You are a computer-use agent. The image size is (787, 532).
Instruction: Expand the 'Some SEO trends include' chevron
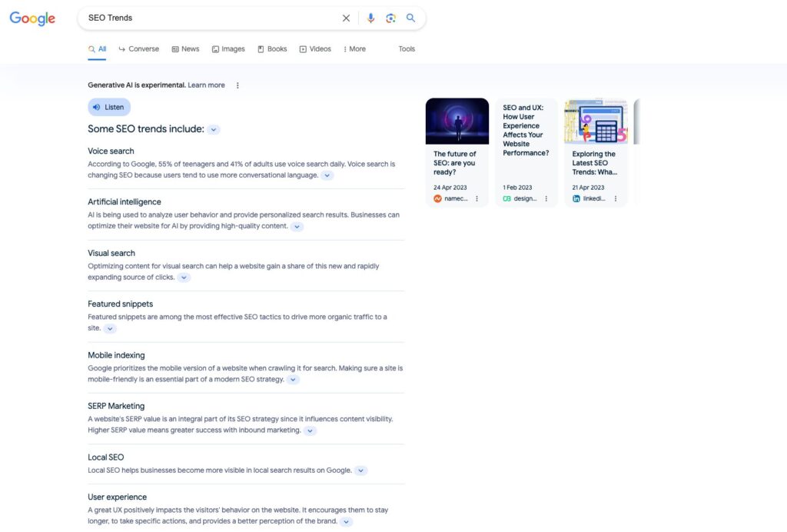[214, 129]
